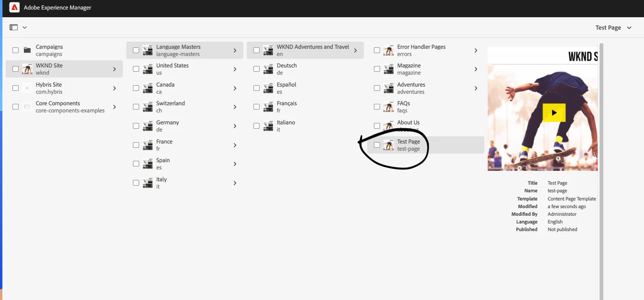Screen dimensions: 644x300
Task: Click the Germany thumbnail icon
Action: (x=148, y=126)
